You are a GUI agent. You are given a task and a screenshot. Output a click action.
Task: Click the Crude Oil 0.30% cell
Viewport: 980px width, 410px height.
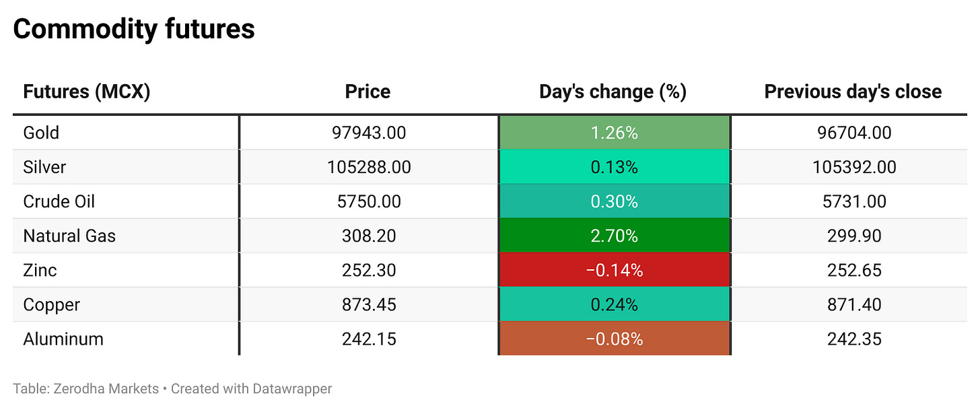pyautogui.click(x=614, y=201)
